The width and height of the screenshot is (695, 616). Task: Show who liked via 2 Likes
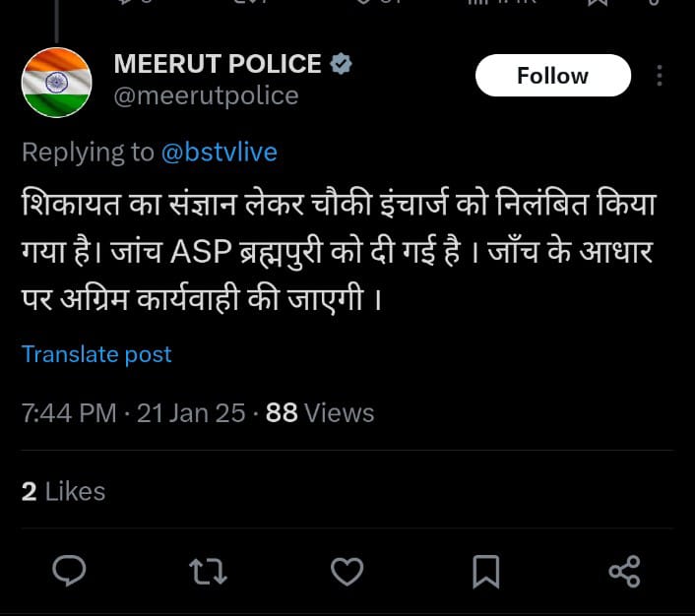pos(63,491)
